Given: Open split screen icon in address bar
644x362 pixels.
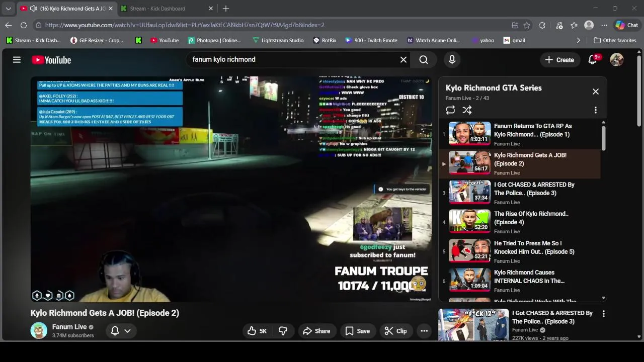Looking at the screenshot, I should coord(515,25).
